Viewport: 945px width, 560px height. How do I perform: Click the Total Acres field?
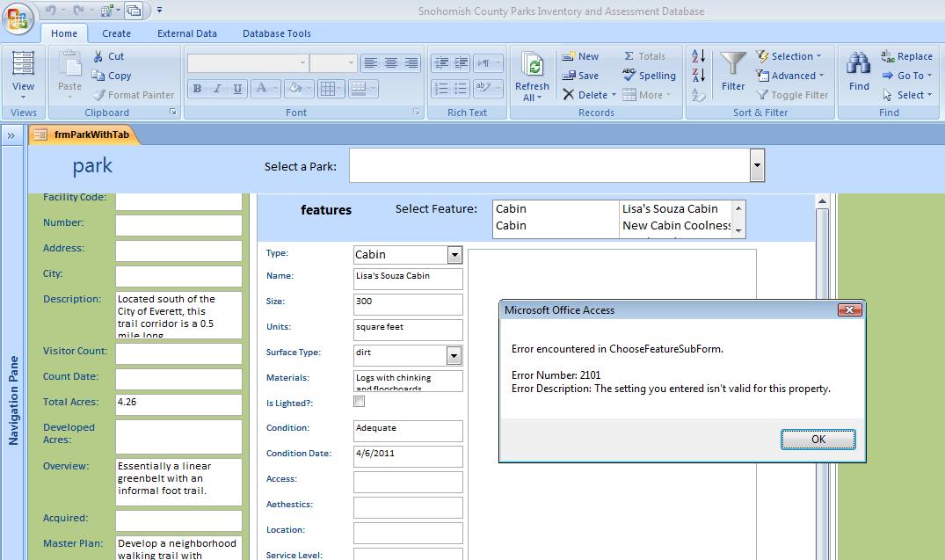[179, 404]
